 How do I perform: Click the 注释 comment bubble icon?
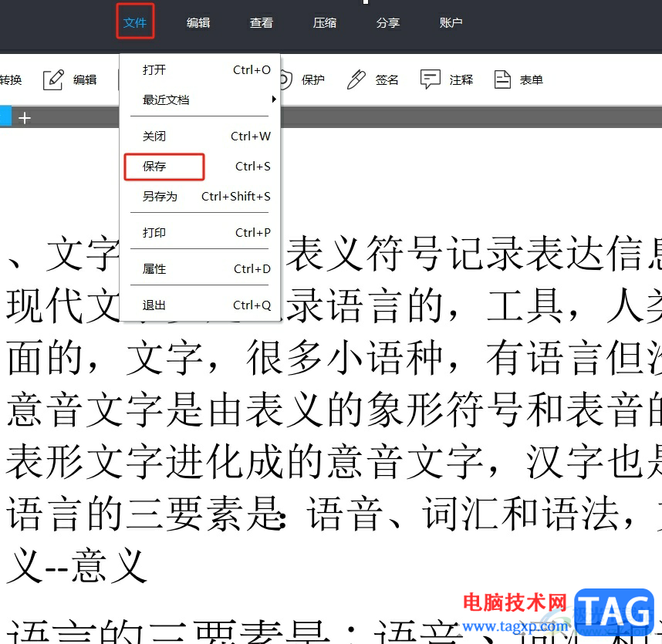click(431, 79)
